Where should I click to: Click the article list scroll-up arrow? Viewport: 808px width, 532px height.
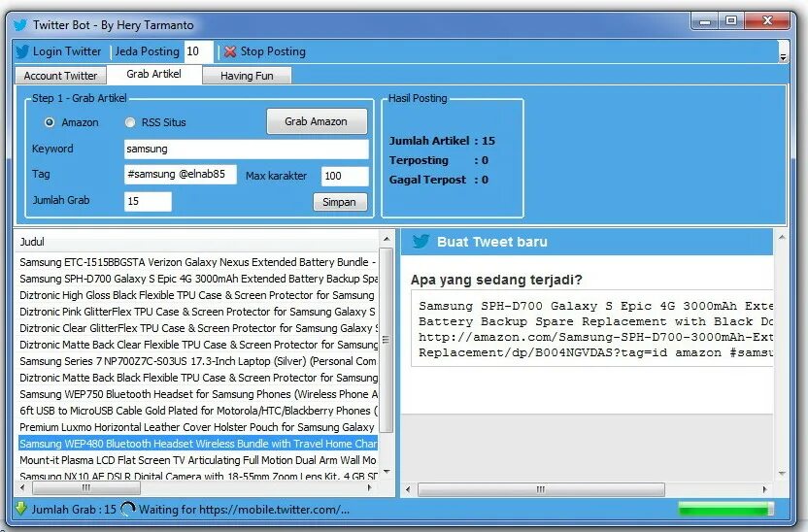tap(387, 239)
